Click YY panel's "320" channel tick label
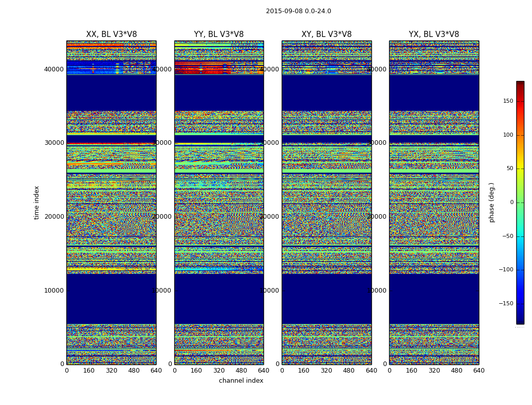532x405 pixels. pos(219,371)
